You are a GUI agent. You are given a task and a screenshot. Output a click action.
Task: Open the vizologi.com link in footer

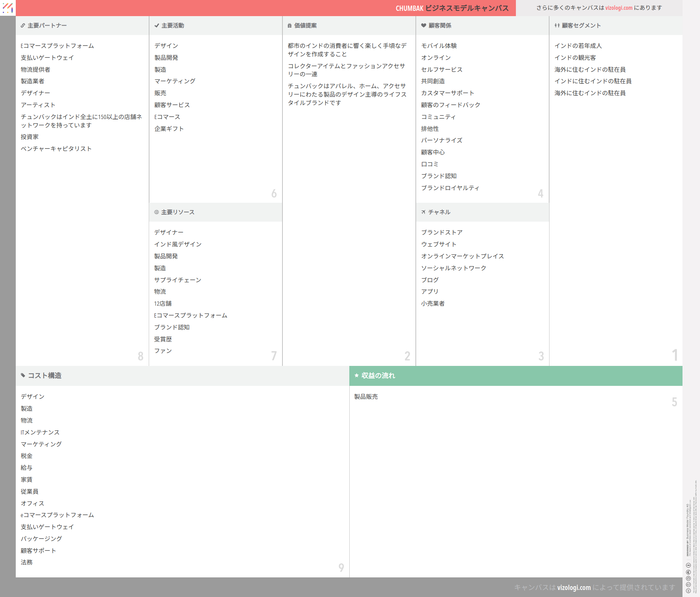coord(574,588)
